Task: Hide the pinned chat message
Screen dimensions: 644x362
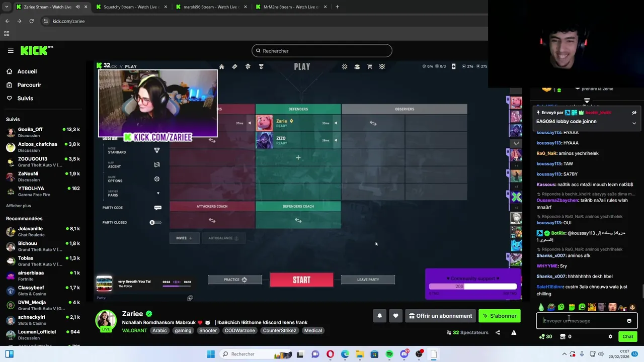Action: [634, 113]
